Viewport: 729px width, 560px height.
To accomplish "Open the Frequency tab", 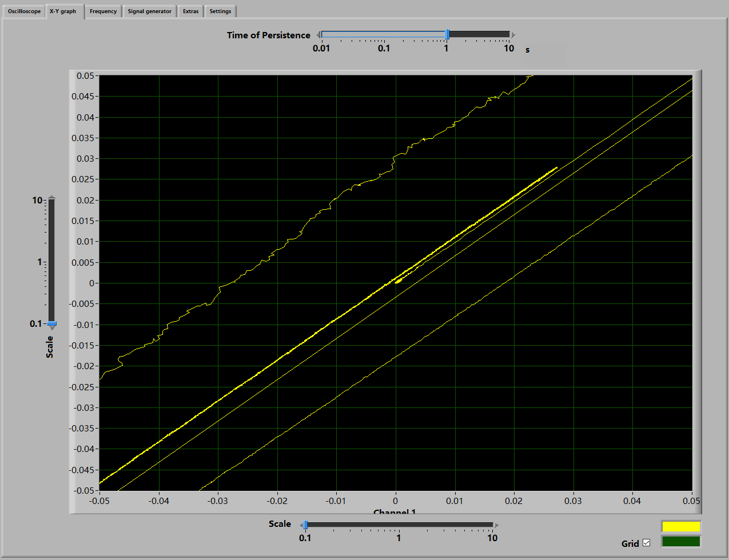I will (103, 11).
